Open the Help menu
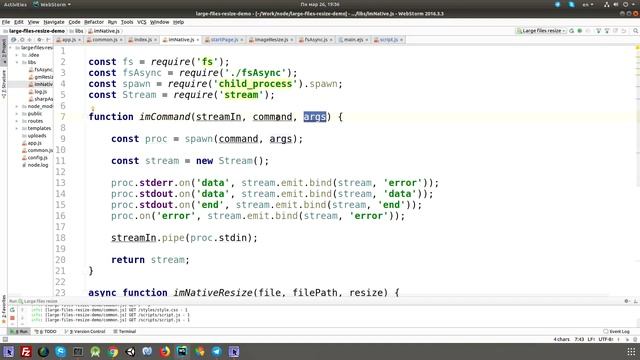The width and height of the screenshot is (640, 360). tap(178, 22)
